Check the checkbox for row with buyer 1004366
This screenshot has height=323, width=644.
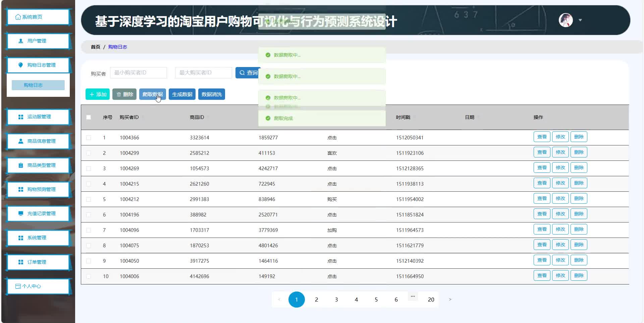coord(89,137)
